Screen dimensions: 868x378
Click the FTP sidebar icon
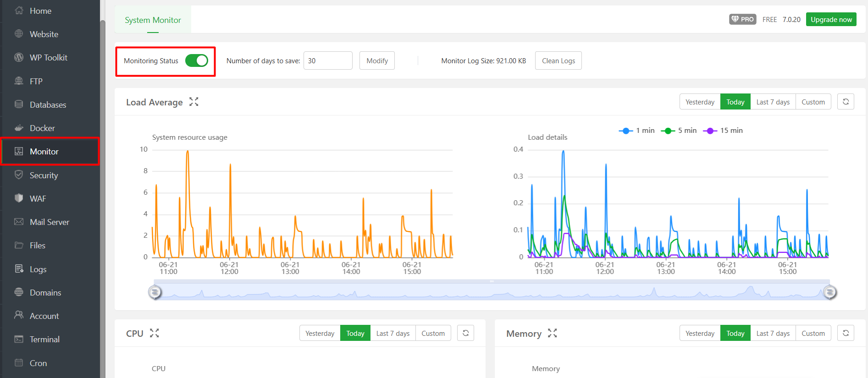point(19,81)
